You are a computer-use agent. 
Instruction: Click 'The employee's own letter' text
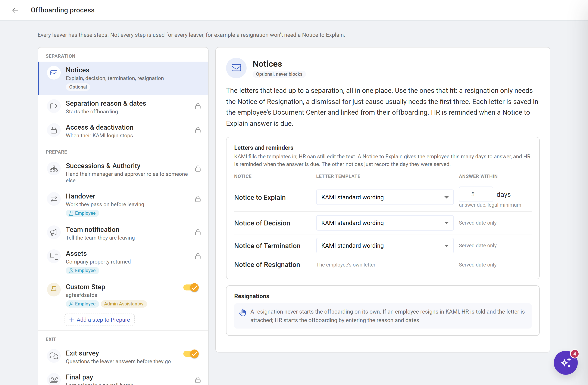346,265
